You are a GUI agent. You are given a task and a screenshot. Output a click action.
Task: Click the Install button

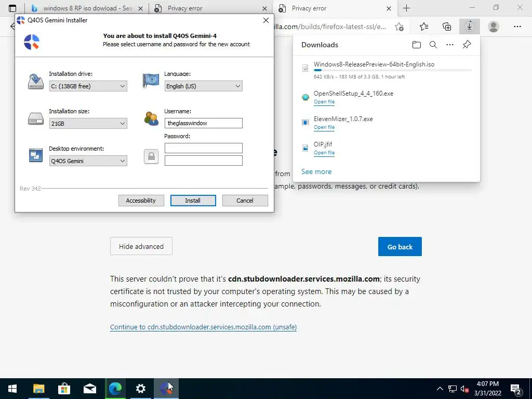click(x=193, y=201)
